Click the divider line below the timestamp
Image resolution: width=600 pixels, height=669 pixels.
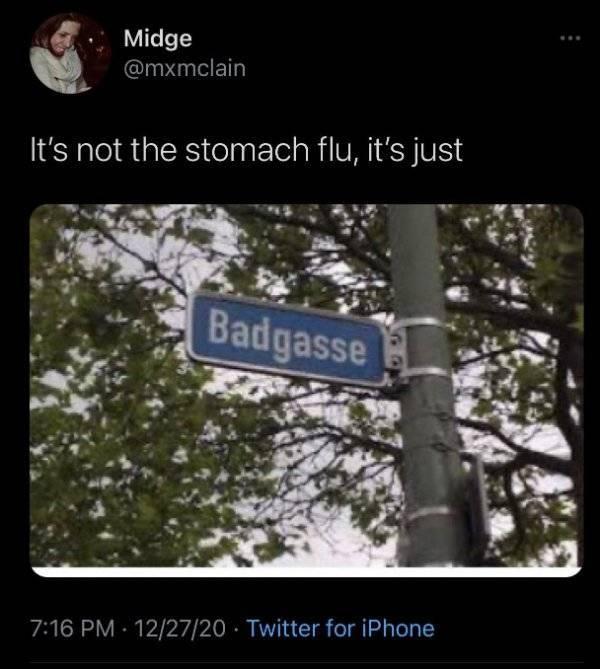(306, 663)
